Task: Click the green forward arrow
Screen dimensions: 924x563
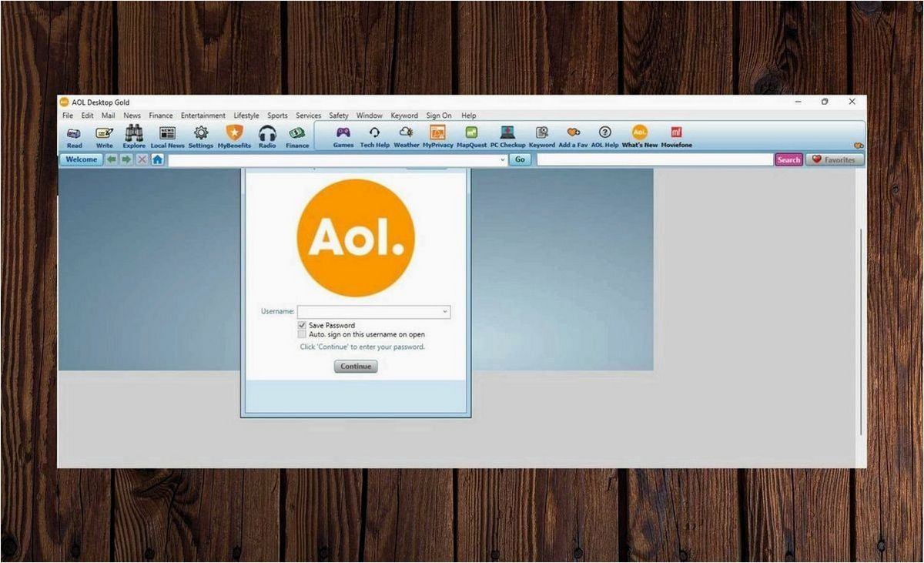Action: pyautogui.click(x=126, y=159)
